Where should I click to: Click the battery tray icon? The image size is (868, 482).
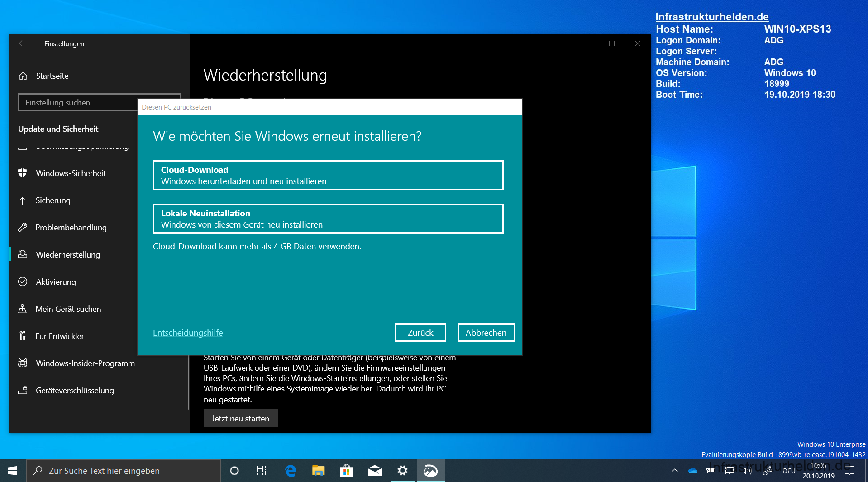[x=711, y=471]
